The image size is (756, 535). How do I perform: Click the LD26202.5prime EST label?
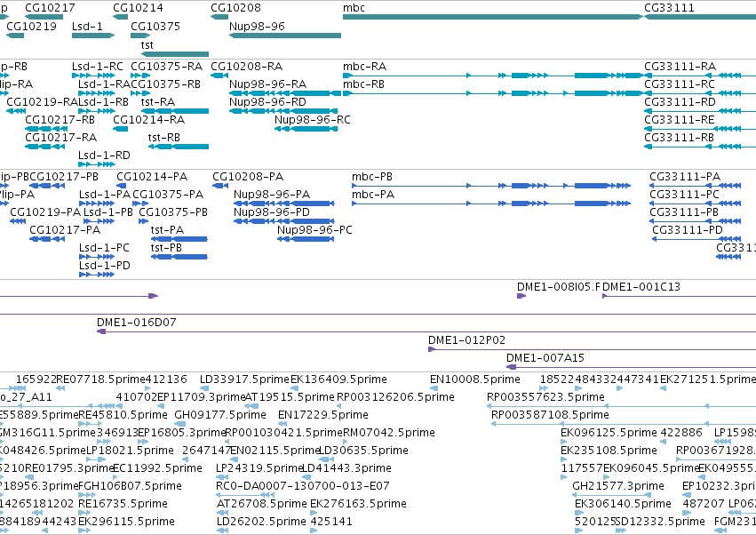pyautogui.click(x=261, y=522)
